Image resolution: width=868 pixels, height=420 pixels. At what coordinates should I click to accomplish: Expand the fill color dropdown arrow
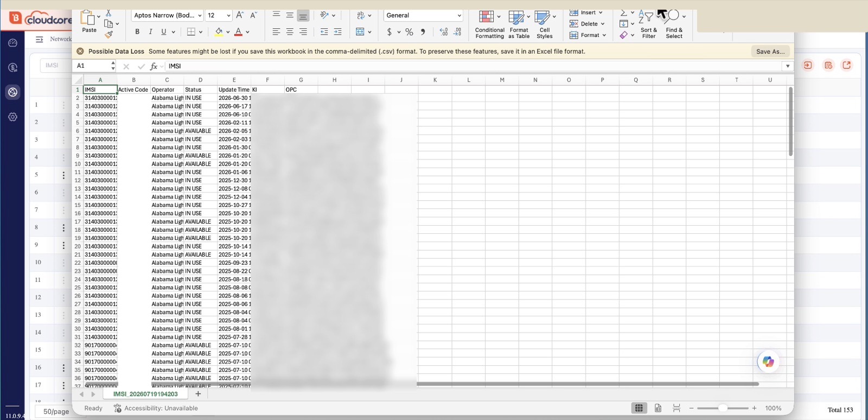pyautogui.click(x=228, y=32)
